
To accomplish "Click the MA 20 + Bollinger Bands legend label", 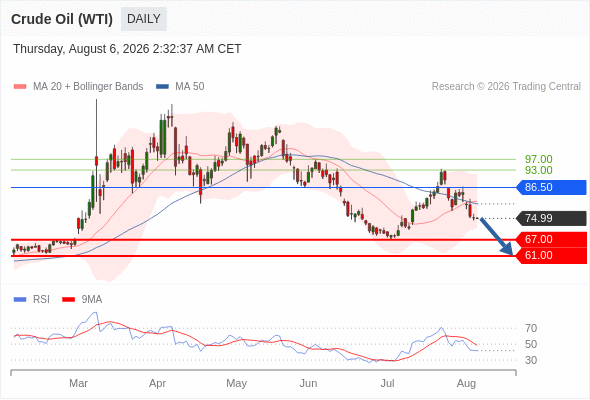I will click(x=88, y=87).
